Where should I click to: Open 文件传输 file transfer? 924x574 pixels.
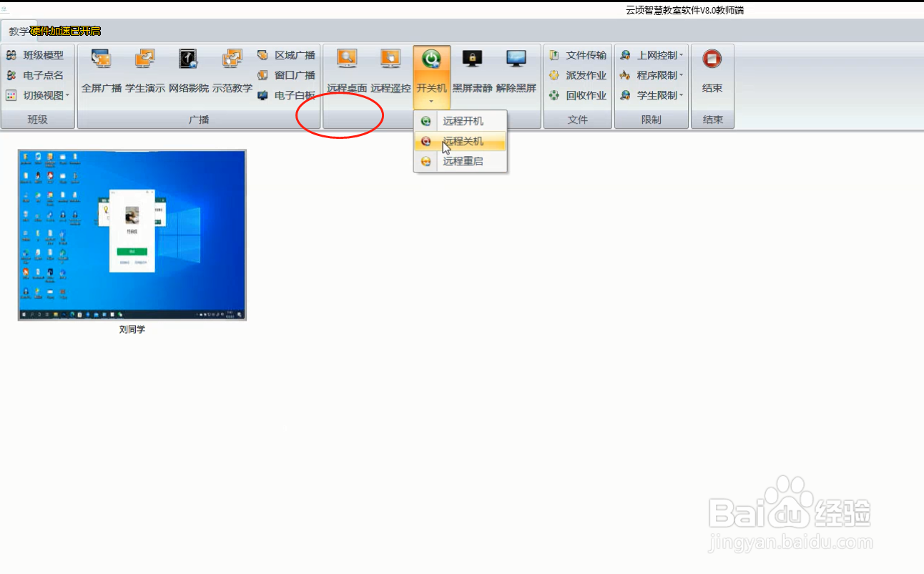[577, 55]
